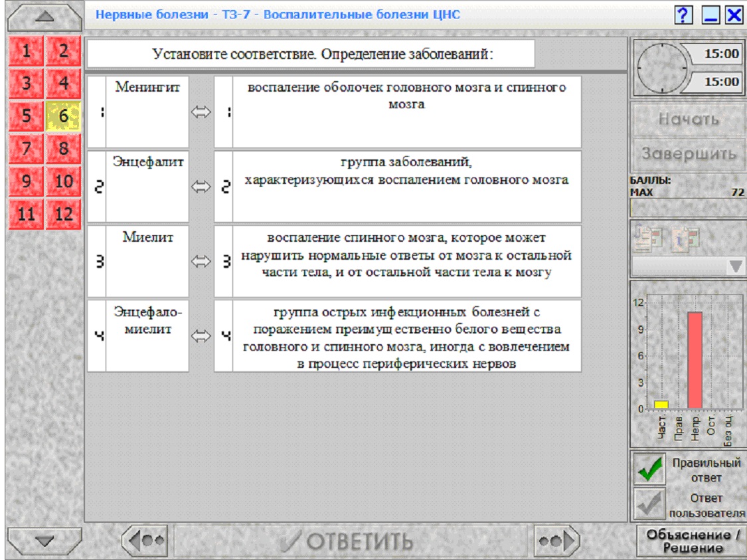Image resolution: width=747 pixels, height=560 pixels.
Task: Expand question list with bottom down arrow
Action: click(44, 541)
